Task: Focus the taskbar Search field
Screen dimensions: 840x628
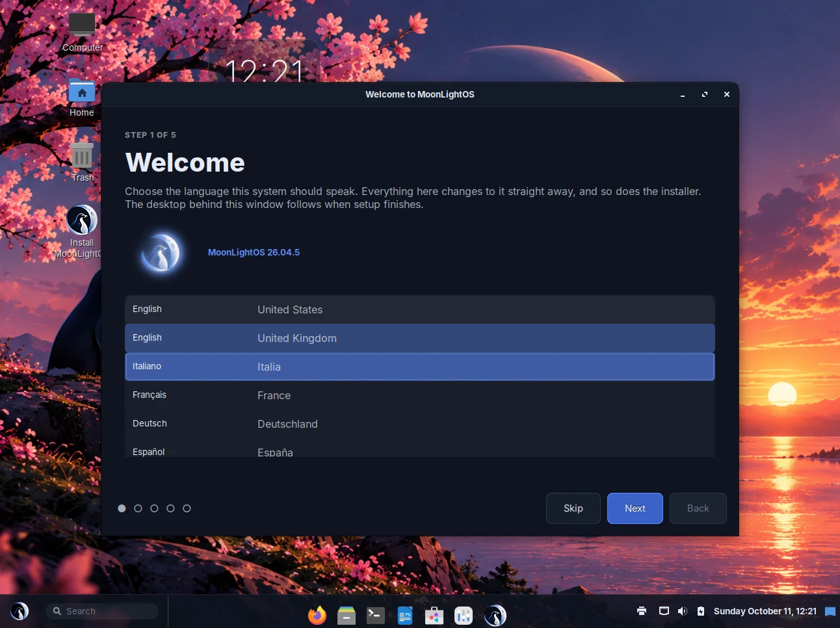Action: pos(102,611)
